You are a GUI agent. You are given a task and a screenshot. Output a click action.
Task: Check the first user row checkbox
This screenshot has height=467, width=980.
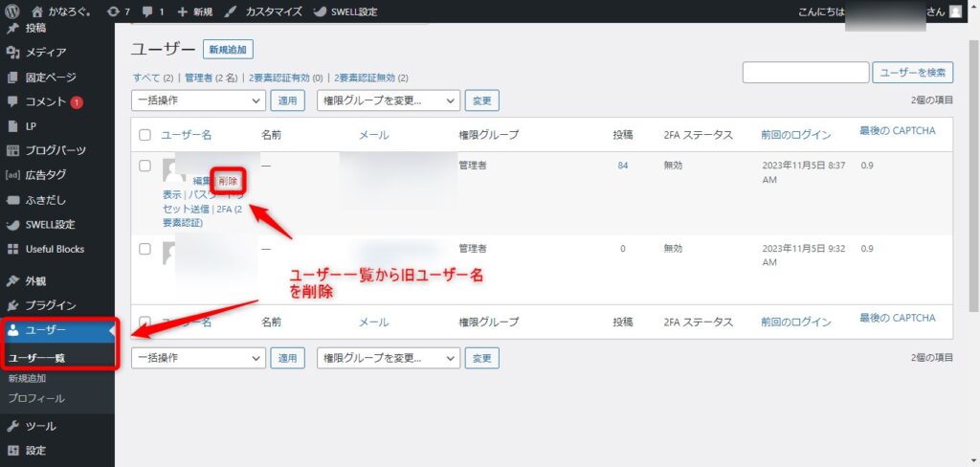[x=145, y=166]
